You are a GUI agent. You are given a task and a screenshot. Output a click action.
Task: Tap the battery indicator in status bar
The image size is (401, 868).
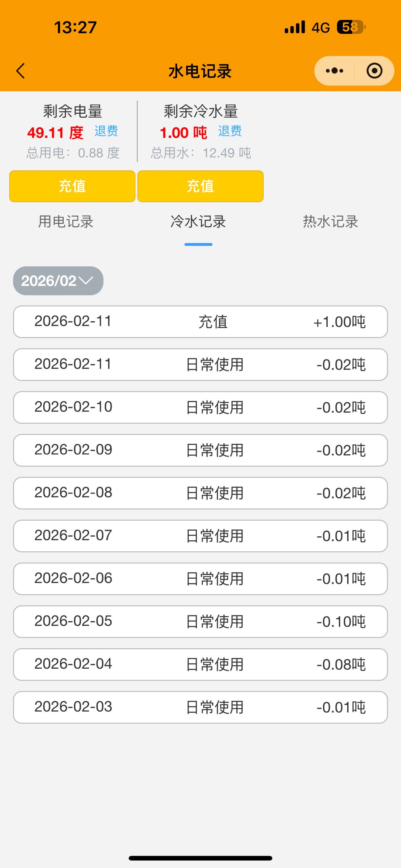point(351,27)
